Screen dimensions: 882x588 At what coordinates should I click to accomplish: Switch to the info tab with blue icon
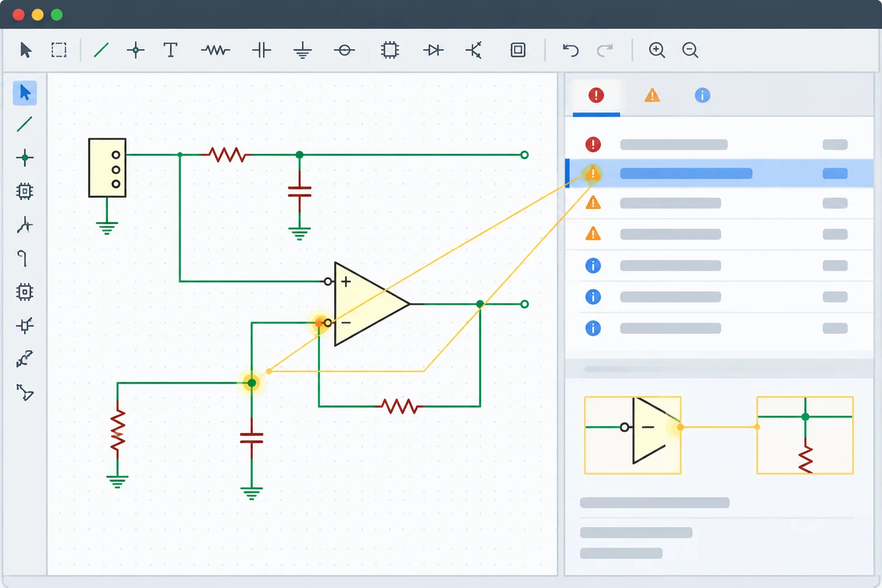click(702, 95)
